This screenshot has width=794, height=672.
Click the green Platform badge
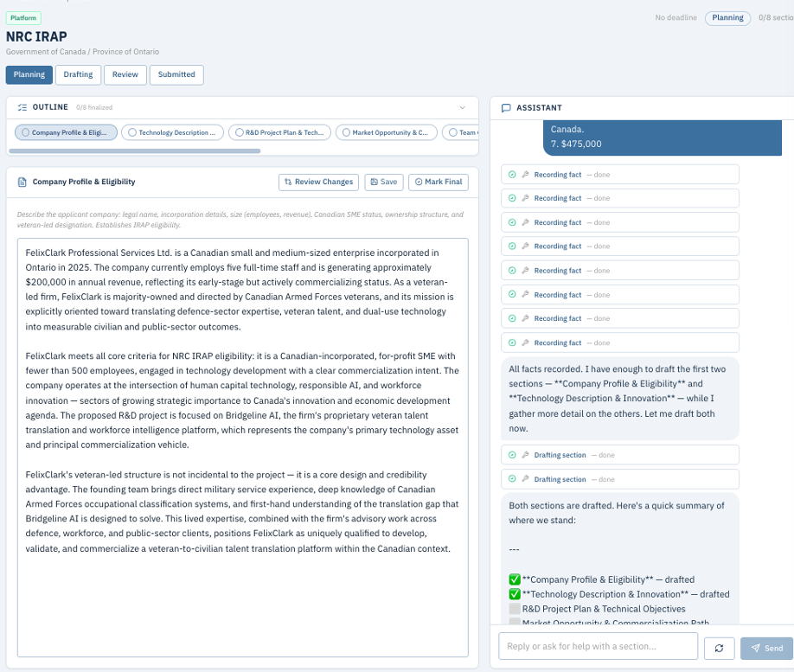pyautogui.click(x=23, y=17)
